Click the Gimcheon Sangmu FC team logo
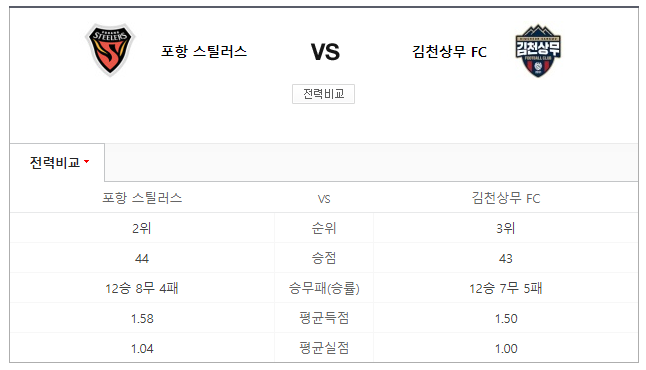Screen dimensions: 646x370 538,51
